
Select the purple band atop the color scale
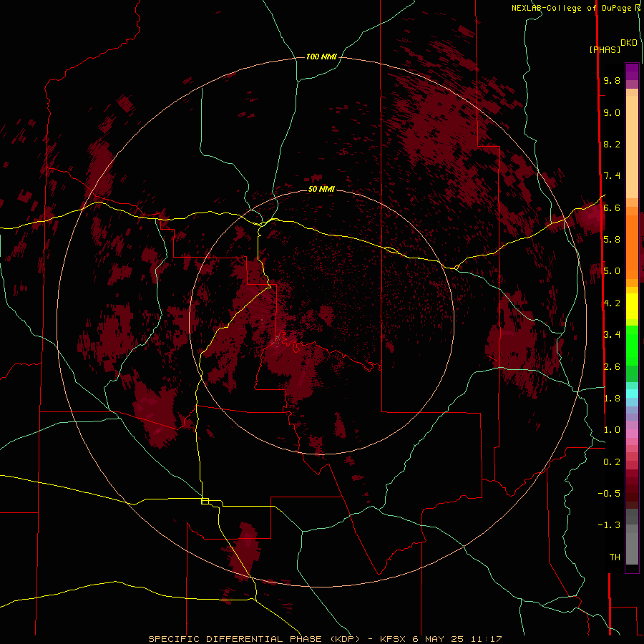tap(632, 72)
